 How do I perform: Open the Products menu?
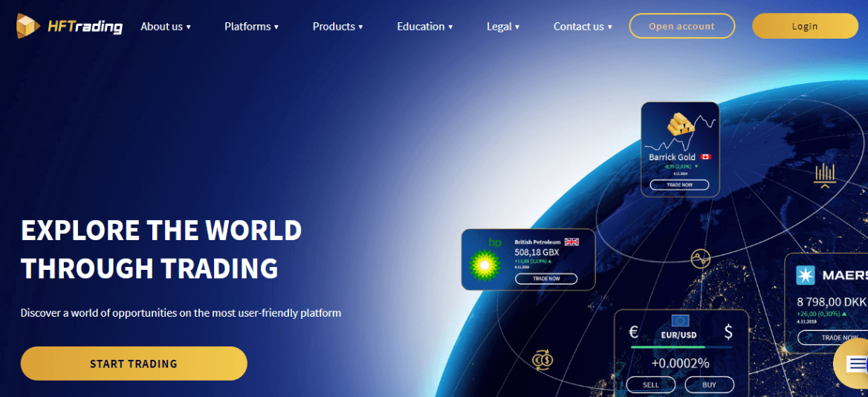pyautogui.click(x=337, y=27)
